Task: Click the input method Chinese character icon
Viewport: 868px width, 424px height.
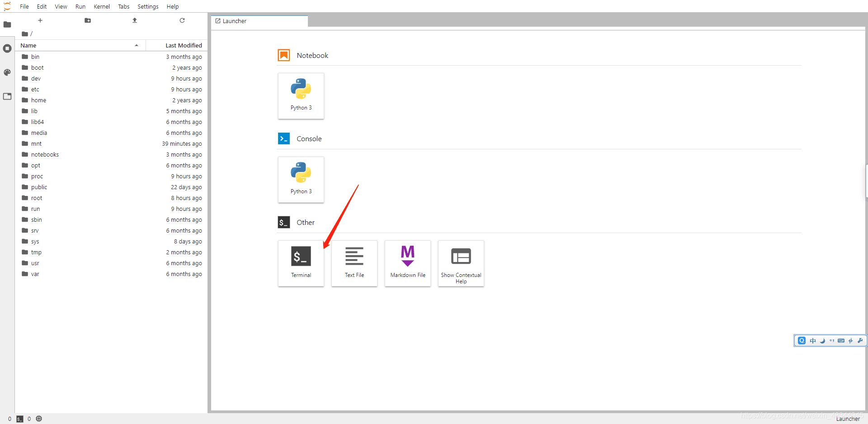Action: [813, 341]
